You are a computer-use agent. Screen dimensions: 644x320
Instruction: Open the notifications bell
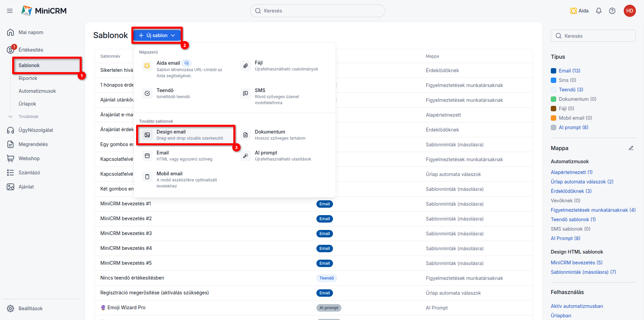click(x=599, y=11)
